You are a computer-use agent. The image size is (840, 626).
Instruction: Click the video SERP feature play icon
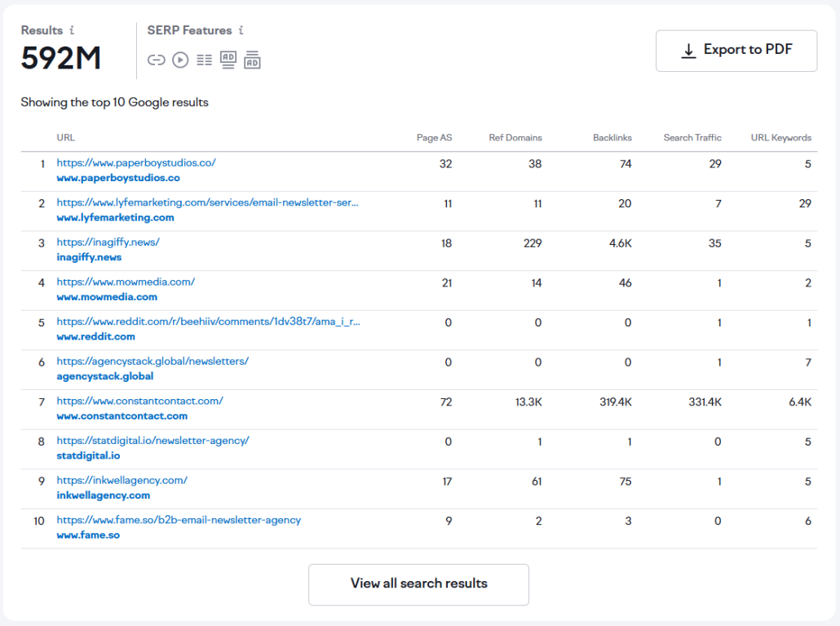180,60
